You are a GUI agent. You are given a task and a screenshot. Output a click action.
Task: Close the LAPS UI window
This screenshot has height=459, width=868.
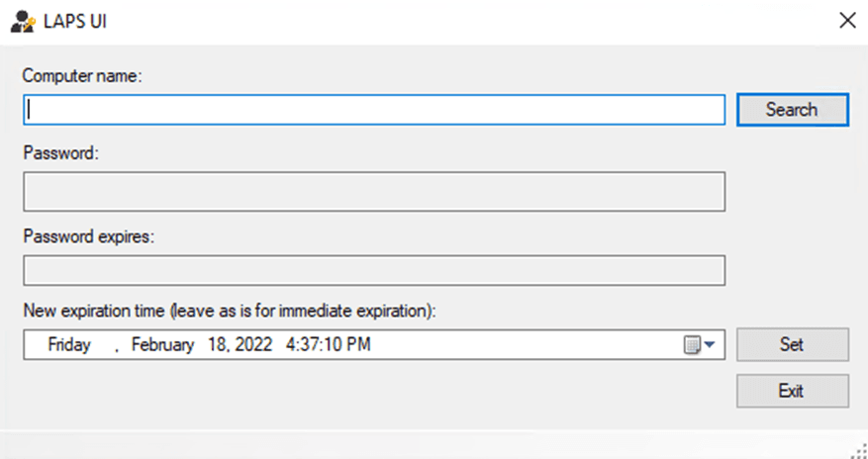click(x=847, y=21)
